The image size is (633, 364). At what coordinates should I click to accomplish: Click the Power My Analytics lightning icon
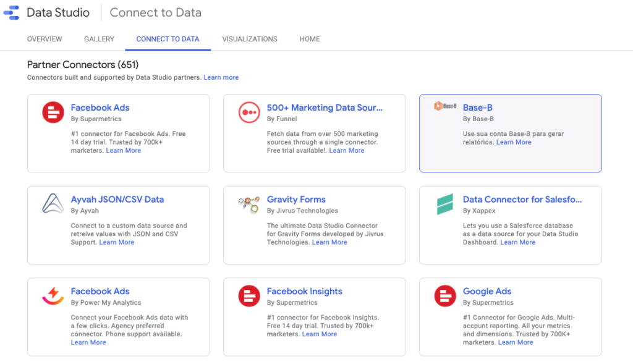[x=53, y=296]
